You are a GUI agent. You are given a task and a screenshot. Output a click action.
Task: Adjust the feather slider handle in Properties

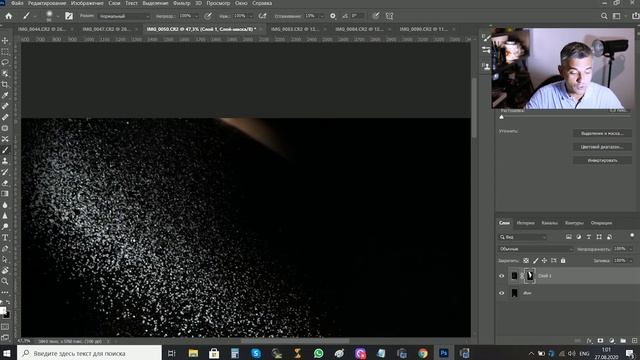point(502,117)
